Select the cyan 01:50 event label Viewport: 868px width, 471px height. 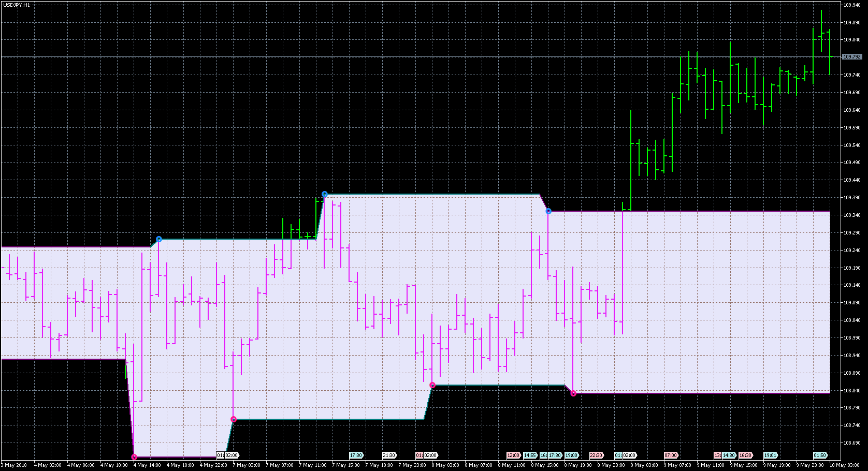820,455
